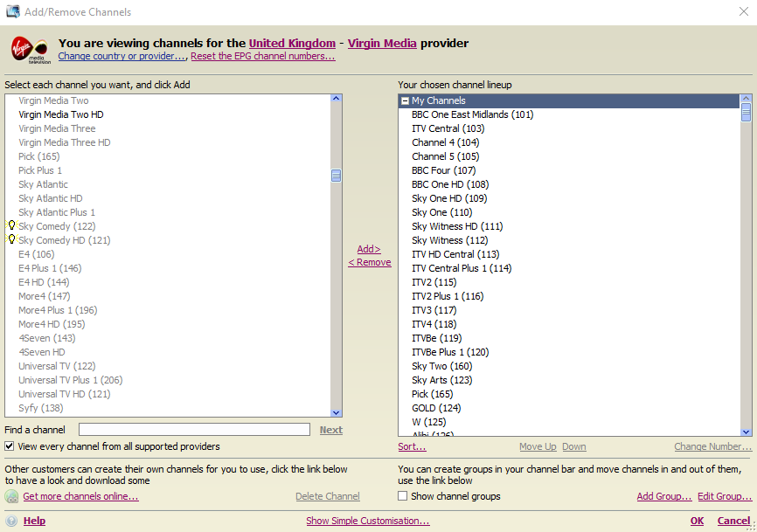Click the lightbulb icon beside Sky Comedy HD (121)
This screenshot has height=532, width=757.
[11, 239]
